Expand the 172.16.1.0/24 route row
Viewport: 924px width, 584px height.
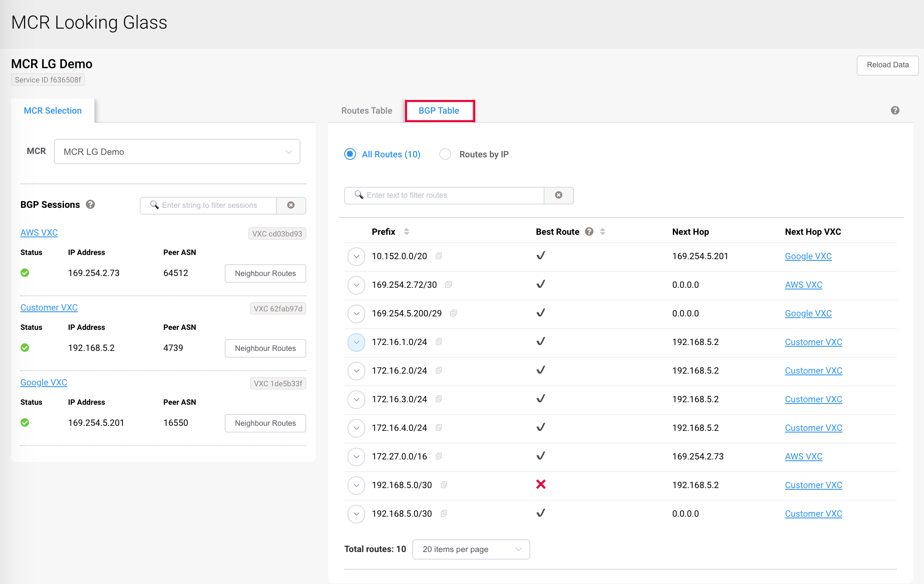[356, 342]
